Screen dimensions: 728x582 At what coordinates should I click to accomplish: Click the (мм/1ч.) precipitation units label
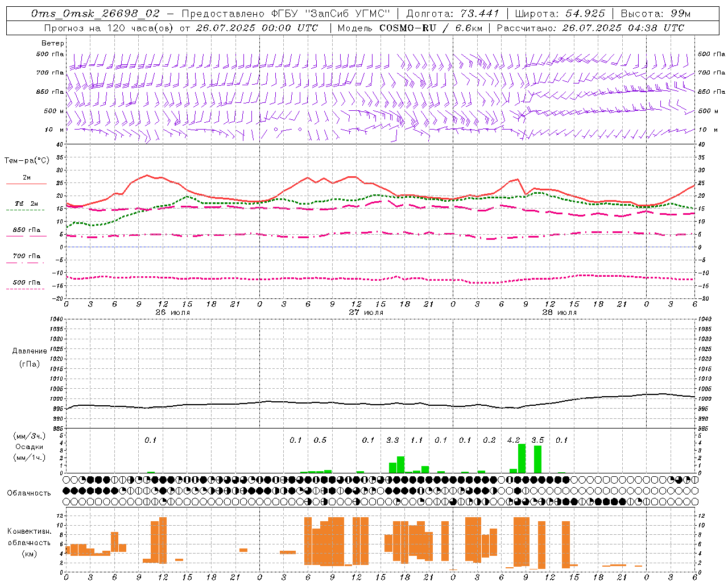pos(30,458)
